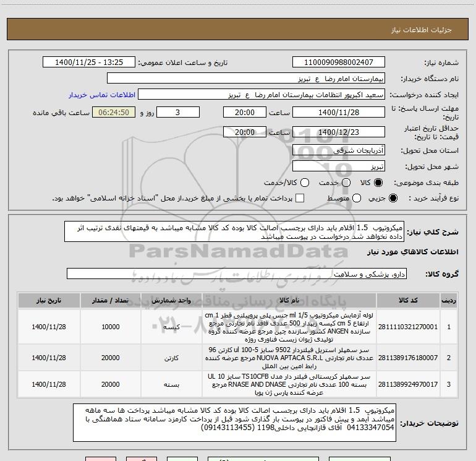Click the need date 1400/11/28 in row 2
This screenshot has height=461, width=476.
point(49,358)
